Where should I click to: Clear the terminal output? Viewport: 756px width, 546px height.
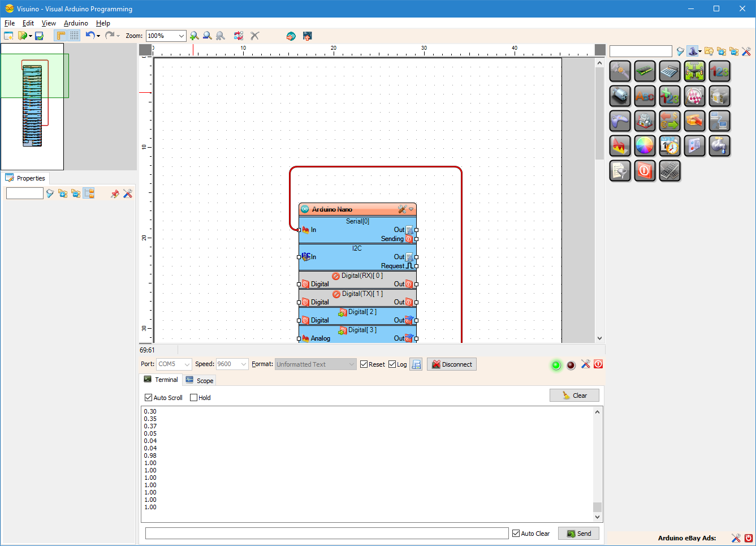tap(574, 395)
